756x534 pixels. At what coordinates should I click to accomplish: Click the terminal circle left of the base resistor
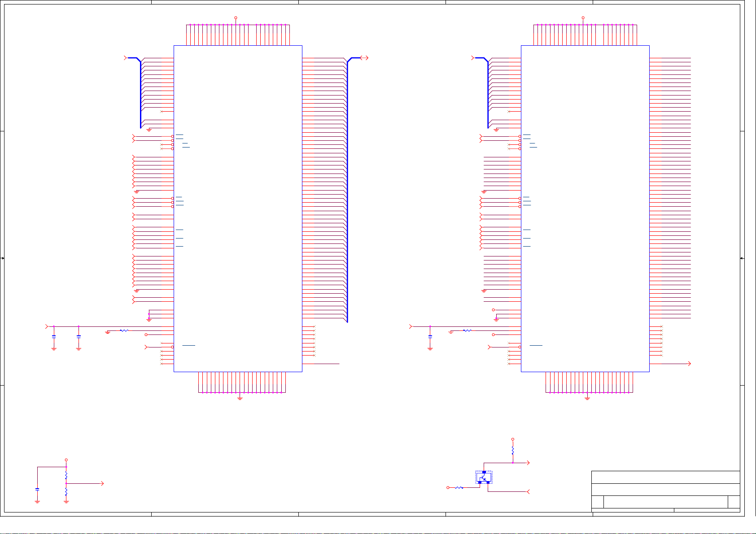448,487
